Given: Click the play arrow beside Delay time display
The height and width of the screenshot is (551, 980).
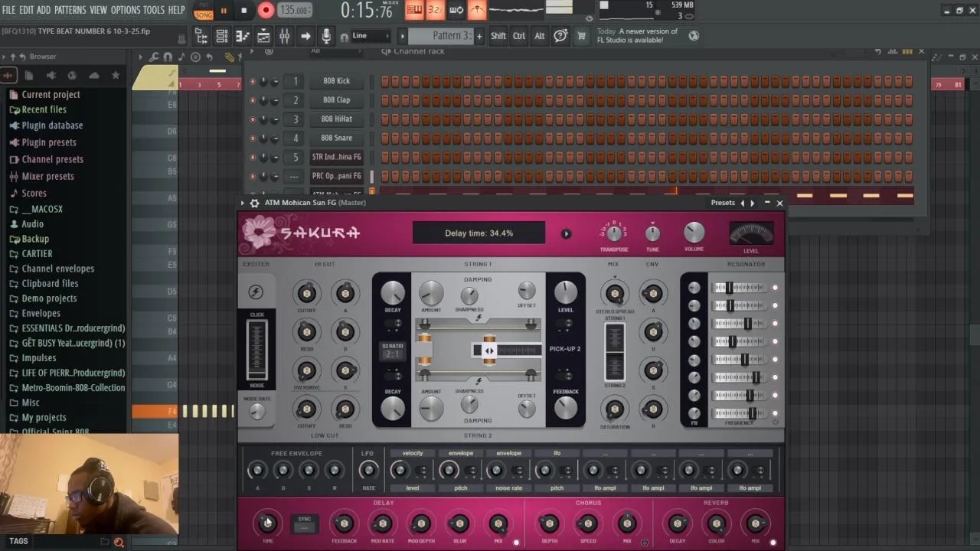Looking at the screenshot, I should tap(566, 233).
